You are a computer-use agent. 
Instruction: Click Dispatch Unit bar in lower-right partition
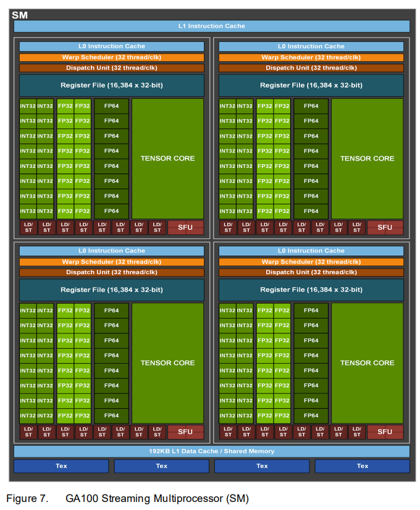[311, 272]
